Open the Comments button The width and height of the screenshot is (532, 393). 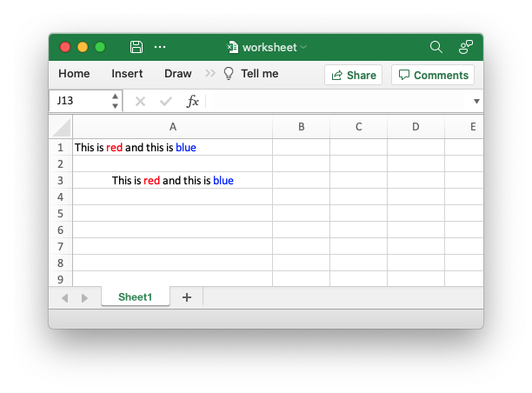433,75
